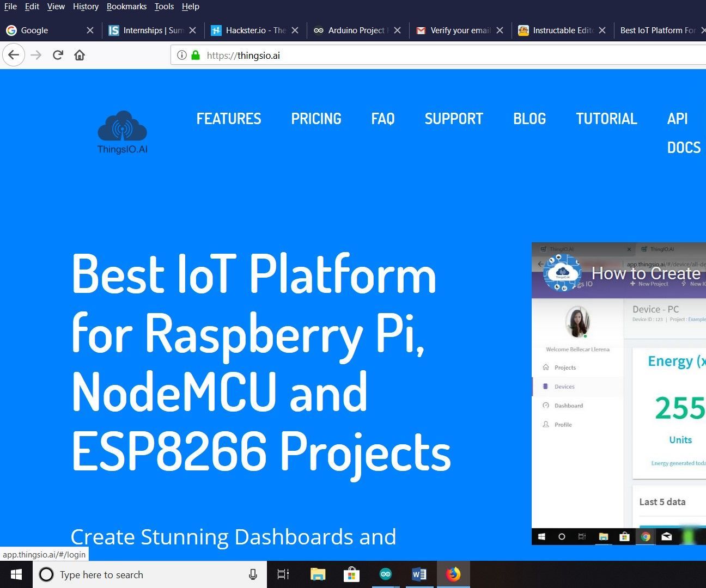Click the TUTORIAL navigation link
This screenshot has width=706, height=588.
click(x=606, y=119)
